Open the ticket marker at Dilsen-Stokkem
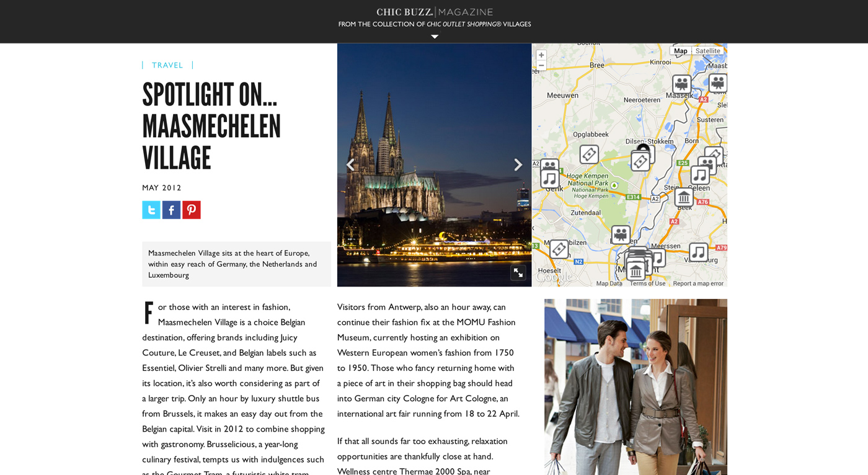This screenshot has width=868, height=475. [x=640, y=161]
